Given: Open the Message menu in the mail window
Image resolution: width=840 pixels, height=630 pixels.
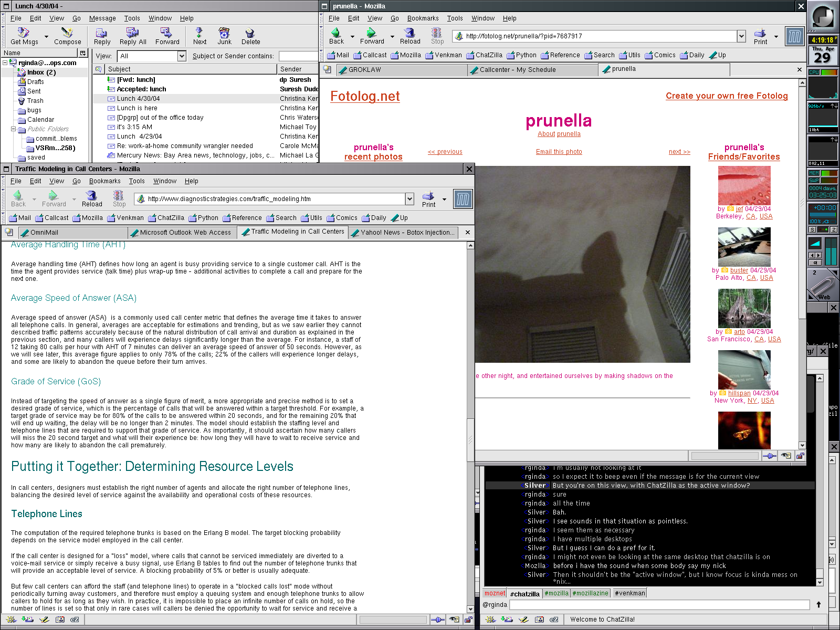Looking at the screenshot, I should pos(102,18).
